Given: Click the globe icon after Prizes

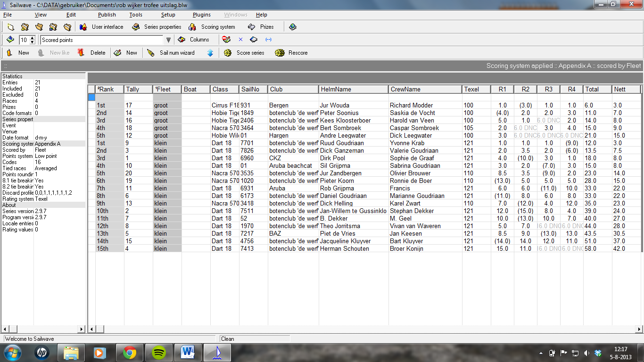Looking at the screenshot, I should pos(293,27).
